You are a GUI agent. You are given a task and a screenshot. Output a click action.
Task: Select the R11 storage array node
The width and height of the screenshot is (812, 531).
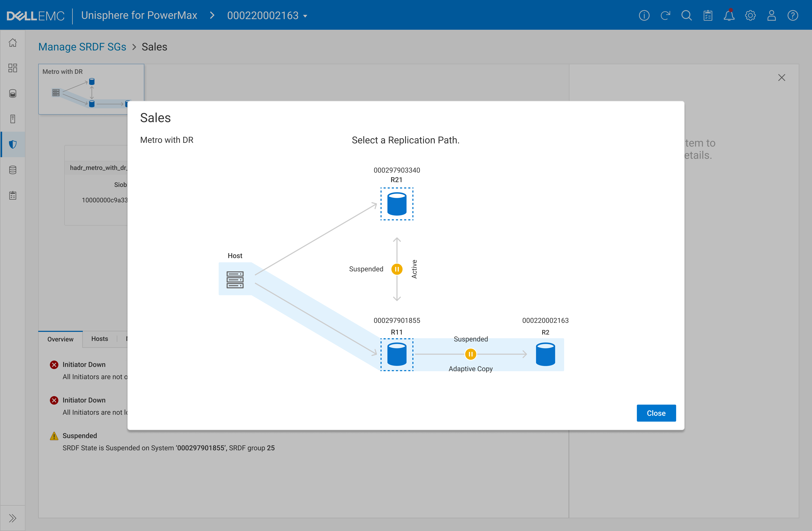click(x=397, y=354)
